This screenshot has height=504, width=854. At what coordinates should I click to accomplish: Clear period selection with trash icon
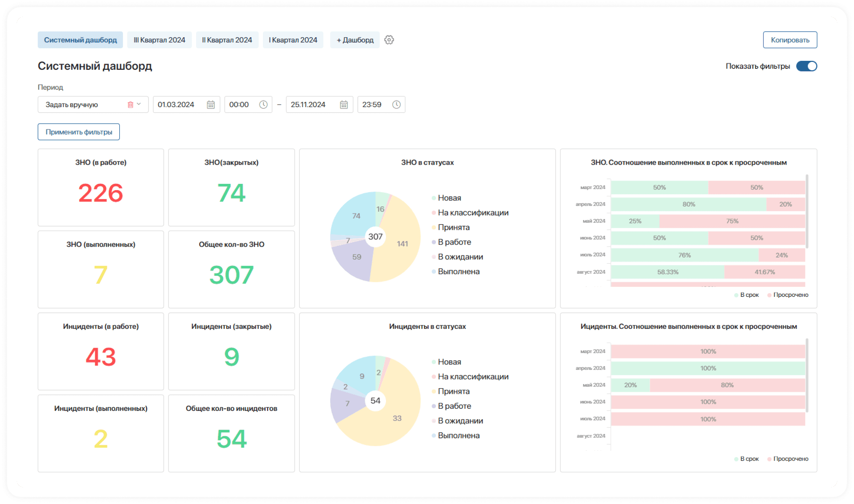click(130, 105)
